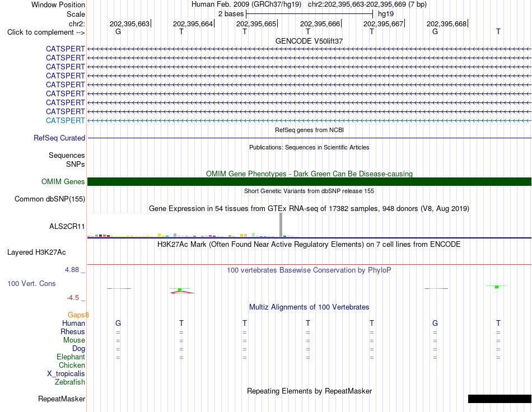Click the Elephant species row label
532x412 pixels.
[x=71, y=357]
